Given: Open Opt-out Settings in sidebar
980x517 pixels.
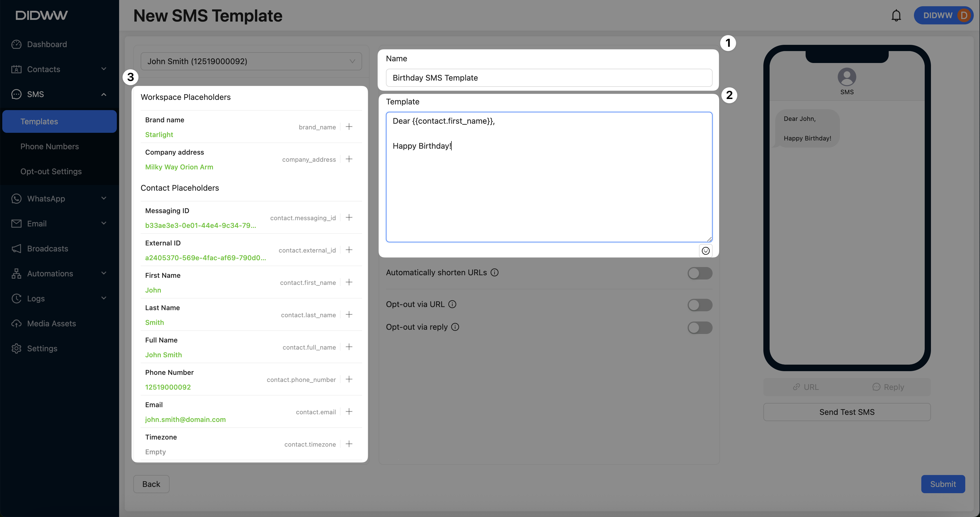Looking at the screenshot, I should pyautogui.click(x=51, y=171).
